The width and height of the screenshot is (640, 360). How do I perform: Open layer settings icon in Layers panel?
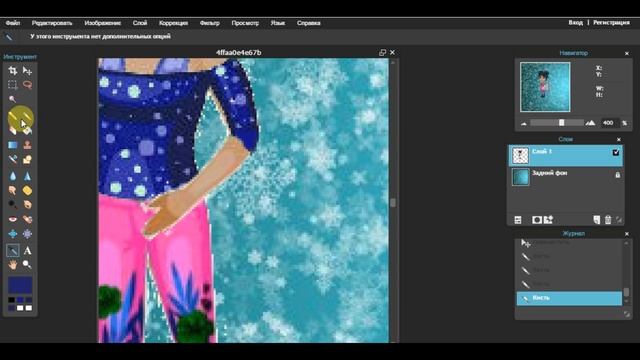[x=518, y=220]
